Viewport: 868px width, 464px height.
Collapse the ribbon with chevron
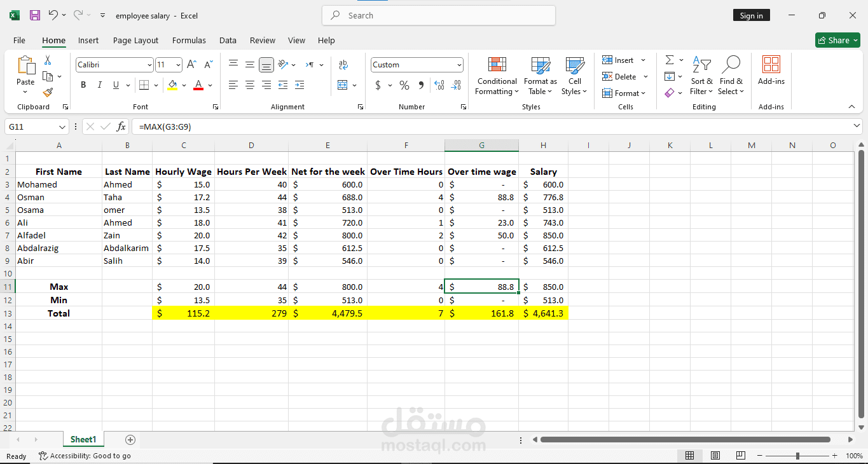coord(852,107)
